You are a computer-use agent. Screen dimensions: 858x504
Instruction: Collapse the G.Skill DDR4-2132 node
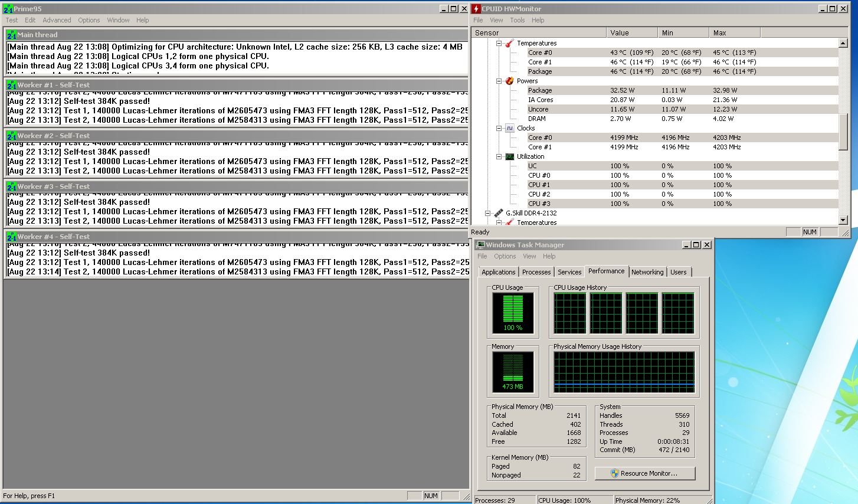tap(488, 213)
